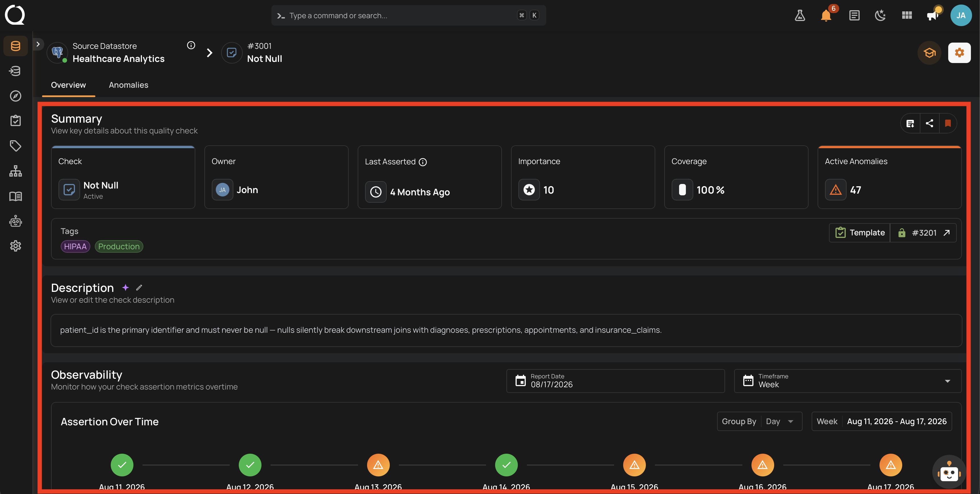Click the Production tag
Viewport: 980px width, 494px height.
[x=119, y=247]
